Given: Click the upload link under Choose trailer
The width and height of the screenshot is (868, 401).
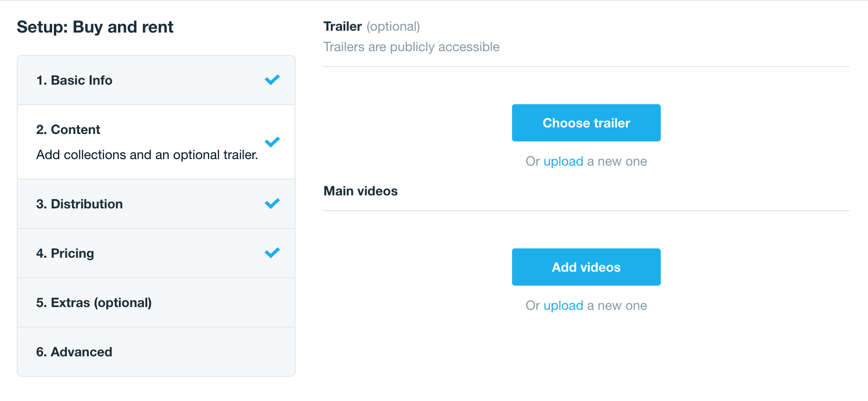Looking at the screenshot, I should pos(563,161).
